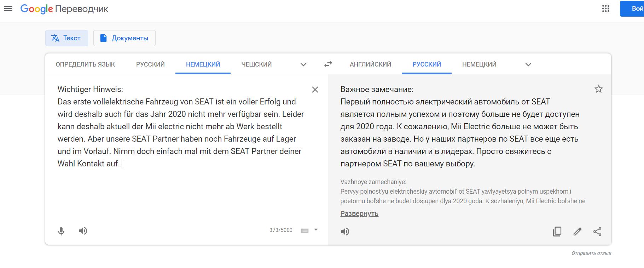Click the blue sign-in button

pyautogui.click(x=632, y=9)
